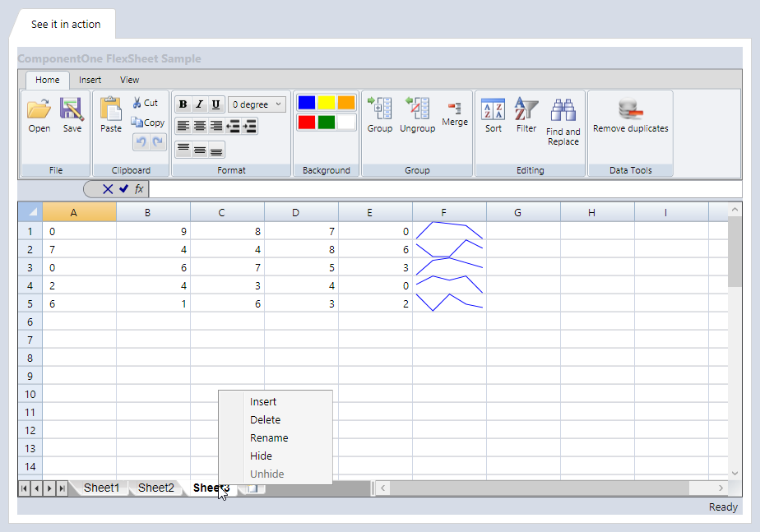
Task: Select the Sheet2 tab
Action: click(155, 488)
